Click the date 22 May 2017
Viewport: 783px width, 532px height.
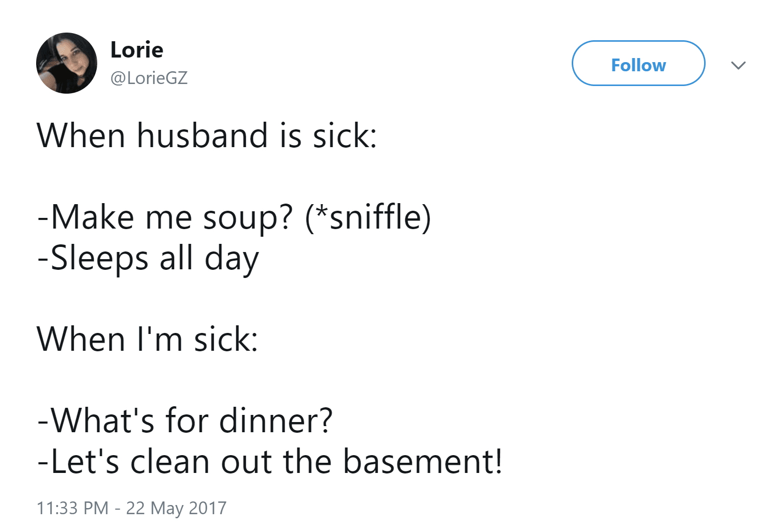(x=176, y=508)
